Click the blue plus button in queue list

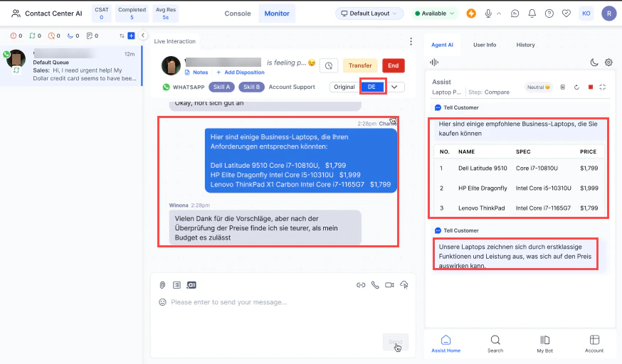[131, 36]
